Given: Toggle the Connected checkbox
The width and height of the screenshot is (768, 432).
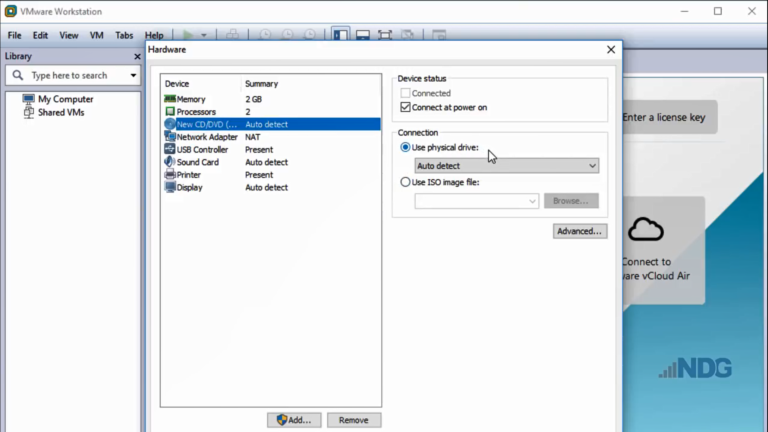Looking at the screenshot, I should 405,93.
